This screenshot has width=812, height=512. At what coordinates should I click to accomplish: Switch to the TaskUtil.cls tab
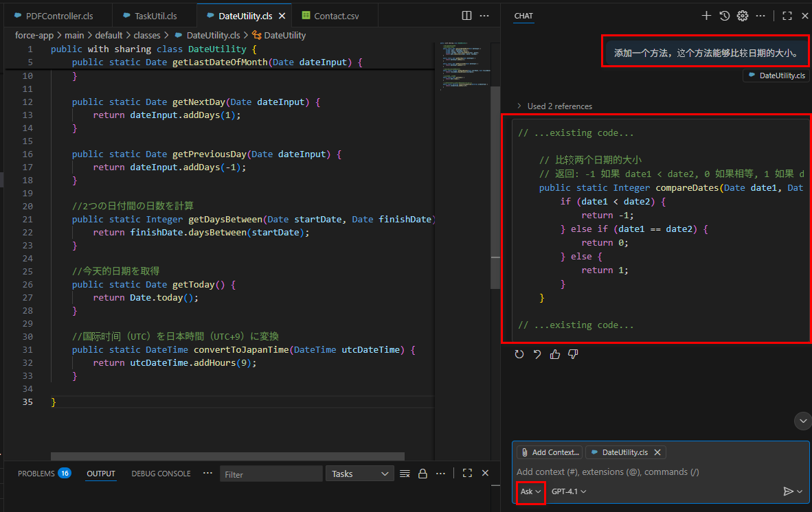pos(155,15)
